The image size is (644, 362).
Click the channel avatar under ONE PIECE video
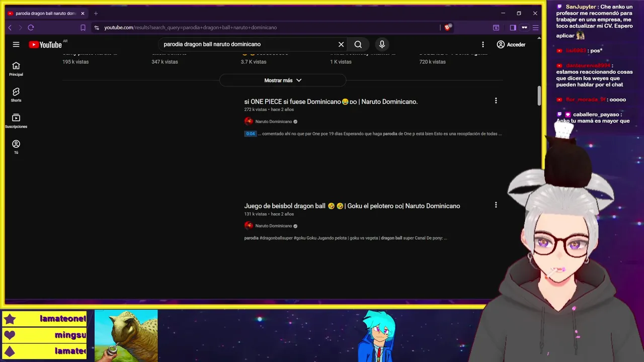pyautogui.click(x=249, y=121)
